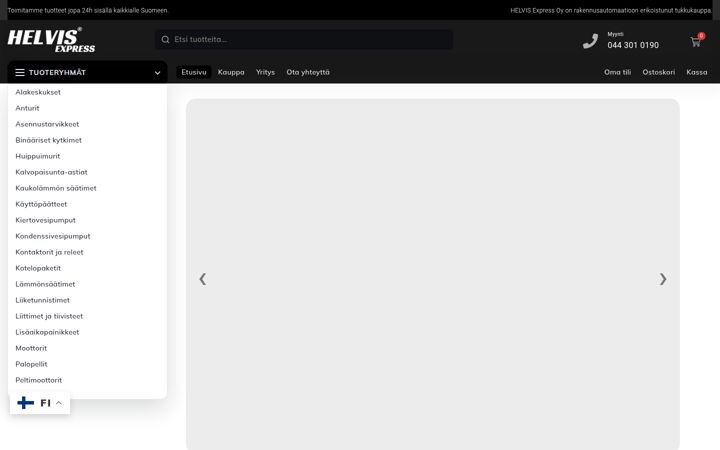Select the Etusivu navigation tab
The height and width of the screenshot is (450, 720).
(x=194, y=72)
